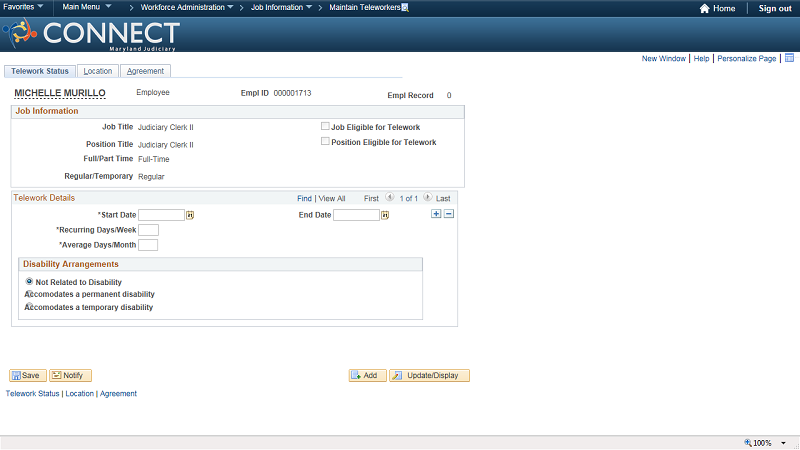This screenshot has width=800, height=450.
Task: Open the browser zoom level magnifier
Action: point(748,443)
